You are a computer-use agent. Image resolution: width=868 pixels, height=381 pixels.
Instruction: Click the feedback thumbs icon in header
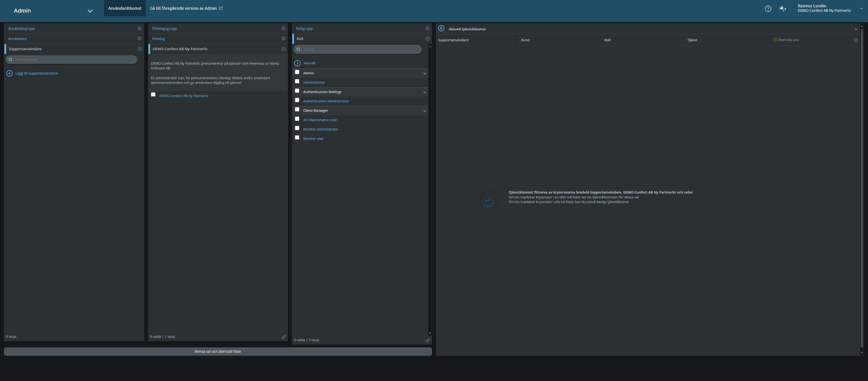[x=783, y=9]
